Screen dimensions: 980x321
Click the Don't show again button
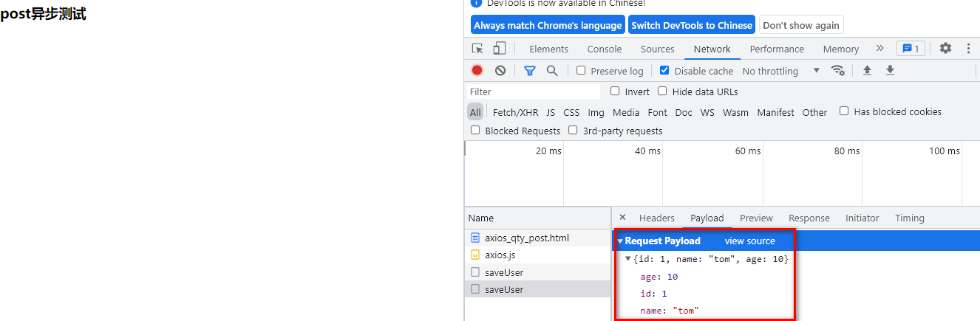click(800, 25)
